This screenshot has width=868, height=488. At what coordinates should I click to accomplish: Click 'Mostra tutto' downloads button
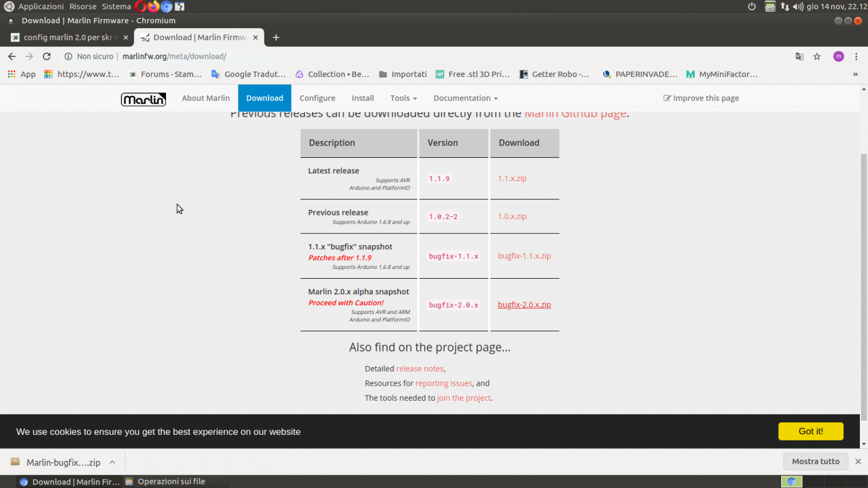pyautogui.click(x=815, y=461)
